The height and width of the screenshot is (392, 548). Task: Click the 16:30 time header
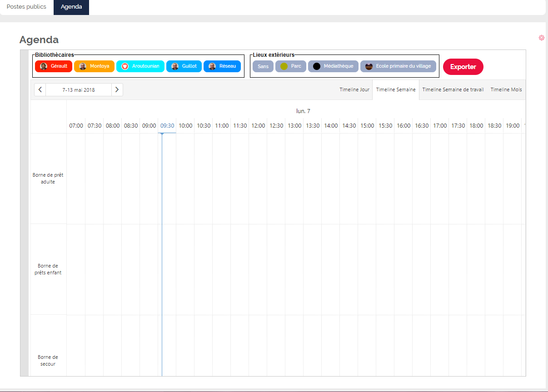click(x=422, y=126)
